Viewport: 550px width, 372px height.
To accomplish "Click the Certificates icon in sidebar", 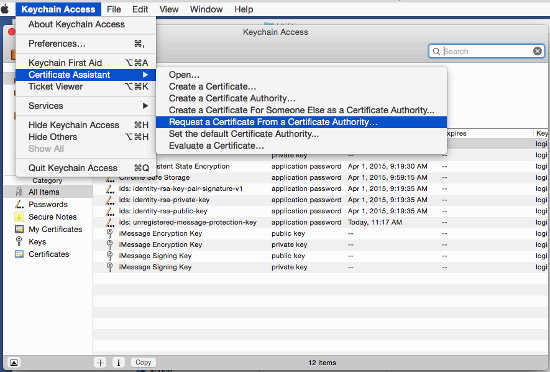I will tap(19, 254).
